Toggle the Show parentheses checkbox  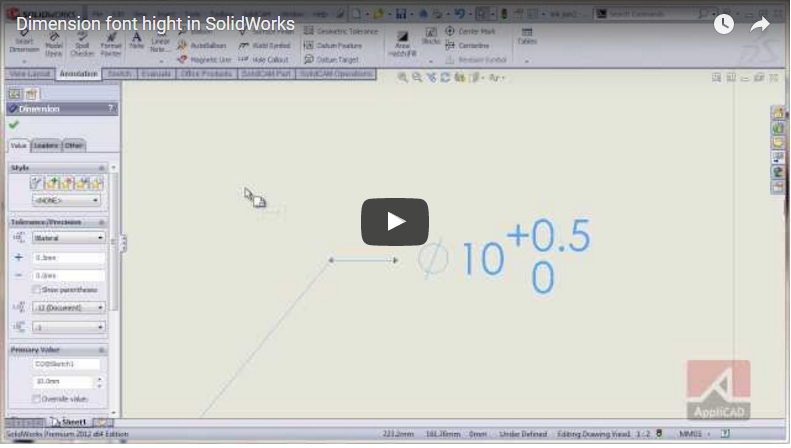pyautogui.click(x=36, y=290)
